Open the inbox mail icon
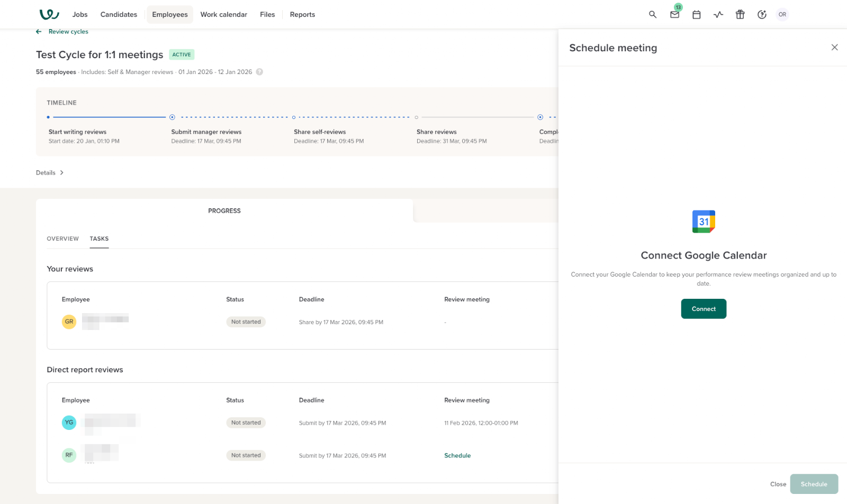Screen dimensions: 847x504 674,15
